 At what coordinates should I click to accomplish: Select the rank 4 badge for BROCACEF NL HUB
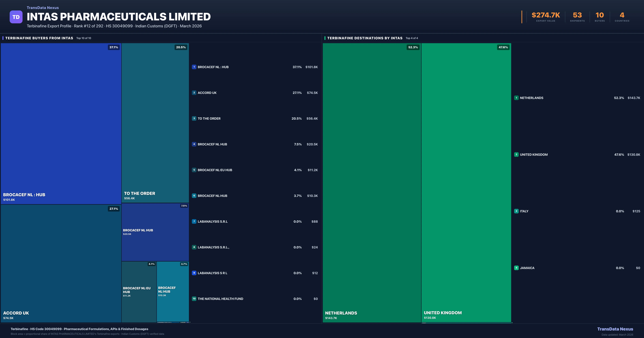pyautogui.click(x=194, y=144)
